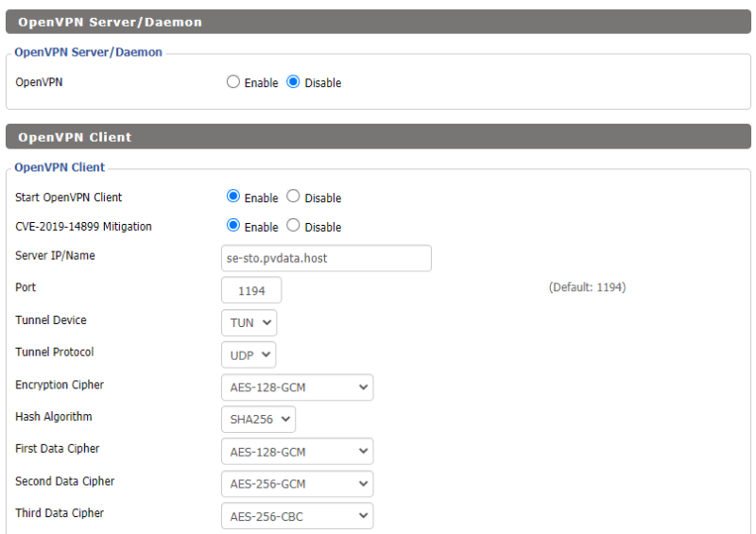Open the Tunnel Protocol UDP dropdown
756x534 pixels.
(249, 354)
